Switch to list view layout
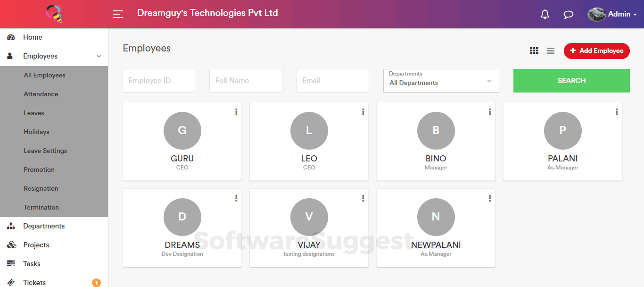Viewport: 644px width, 287px height. pyautogui.click(x=551, y=51)
